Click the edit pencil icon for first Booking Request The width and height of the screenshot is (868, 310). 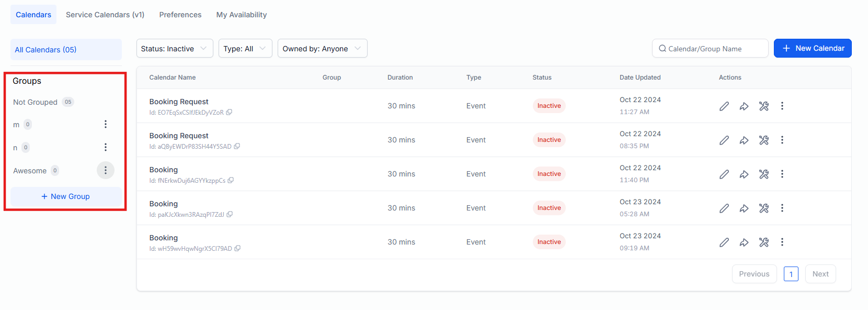pyautogui.click(x=724, y=106)
